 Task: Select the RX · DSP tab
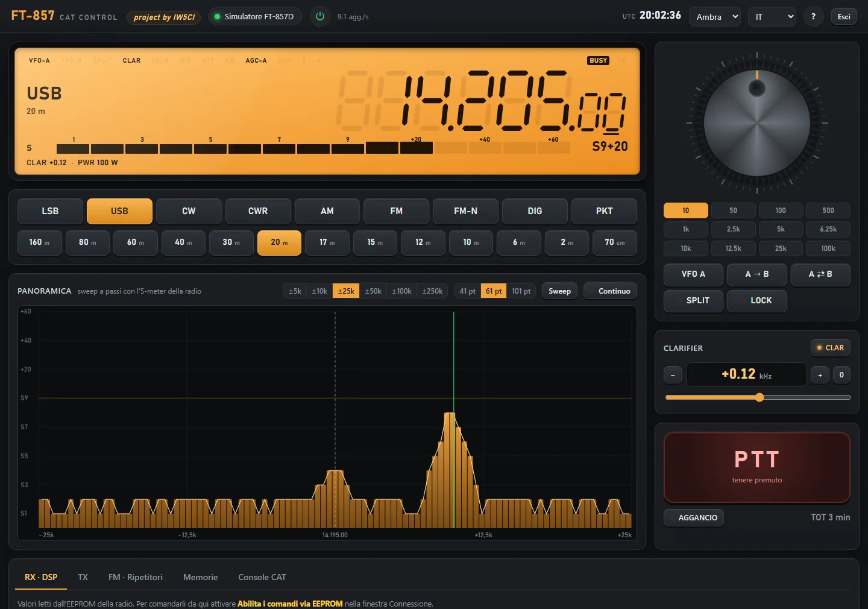(x=41, y=577)
